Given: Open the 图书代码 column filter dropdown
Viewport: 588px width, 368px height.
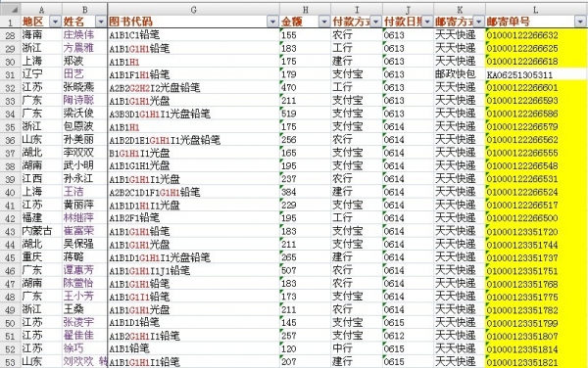Looking at the screenshot, I should (x=273, y=22).
